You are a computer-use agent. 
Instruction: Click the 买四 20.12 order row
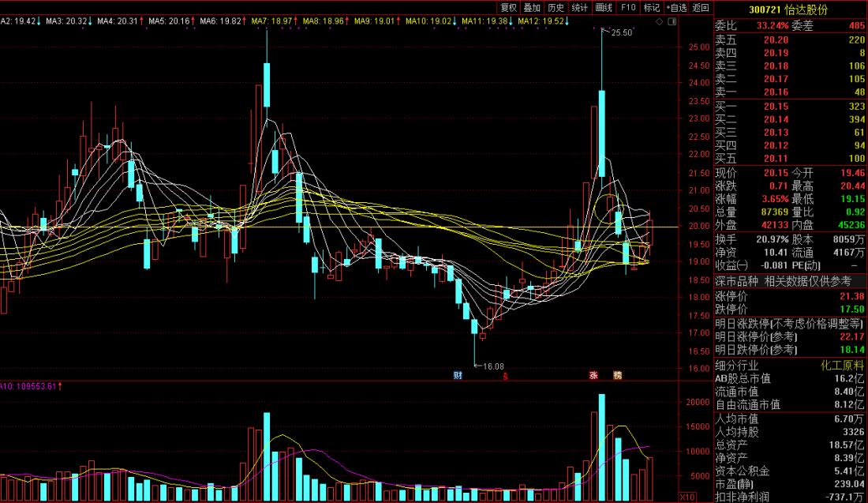coord(790,145)
